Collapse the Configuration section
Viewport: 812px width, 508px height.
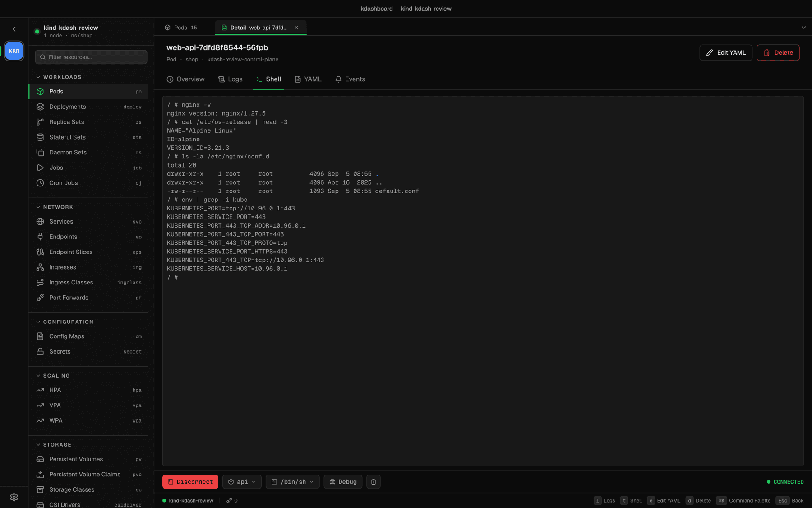[x=65, y=322]
